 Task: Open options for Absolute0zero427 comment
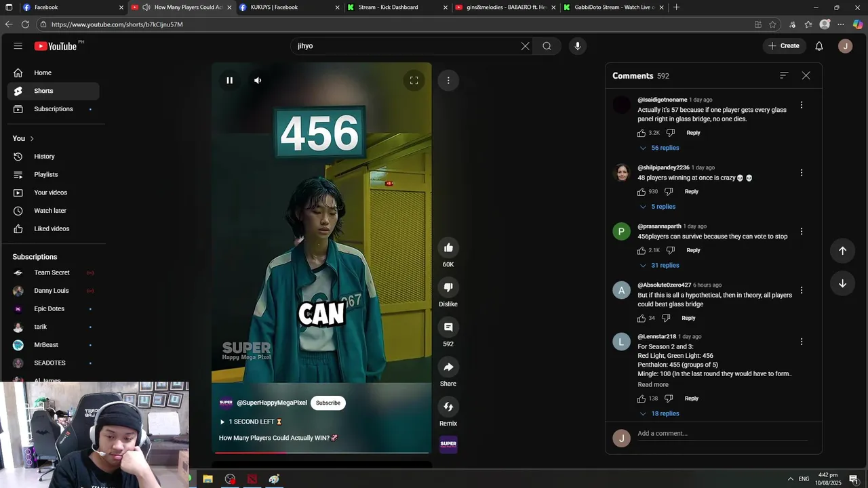[802, 290]
